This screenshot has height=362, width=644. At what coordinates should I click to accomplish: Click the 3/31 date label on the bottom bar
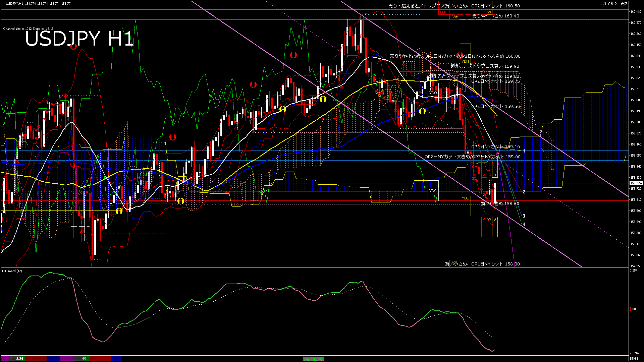19,358
